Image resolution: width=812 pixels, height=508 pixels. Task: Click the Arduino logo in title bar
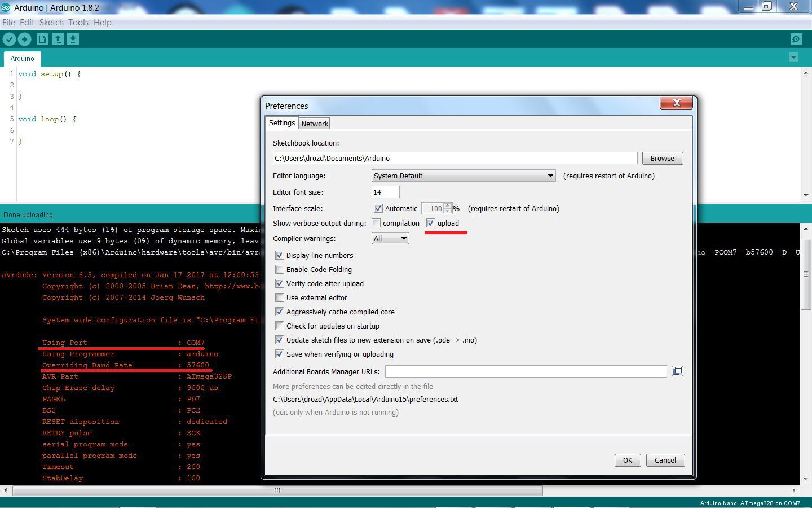point(6,7)
